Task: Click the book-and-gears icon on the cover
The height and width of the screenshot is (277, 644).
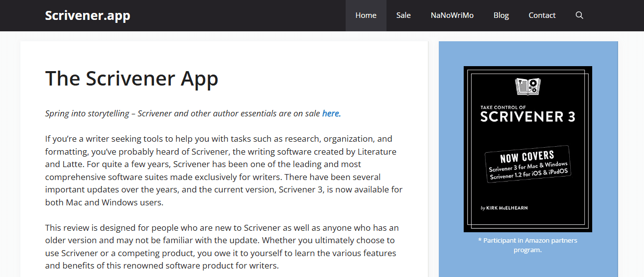Action: pos(528,87)
